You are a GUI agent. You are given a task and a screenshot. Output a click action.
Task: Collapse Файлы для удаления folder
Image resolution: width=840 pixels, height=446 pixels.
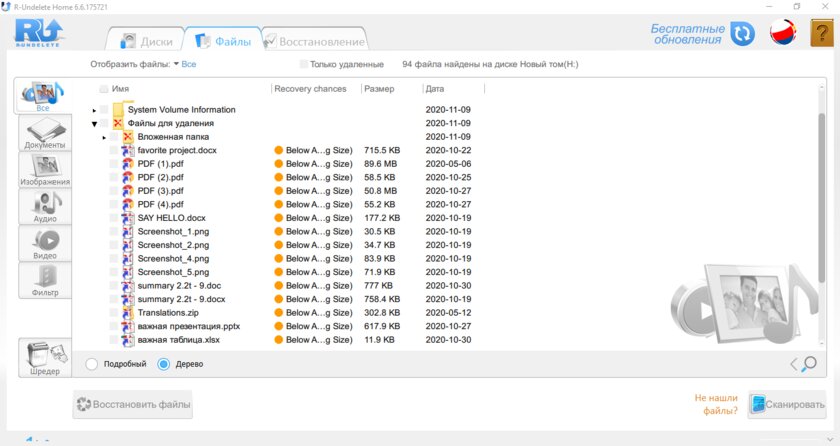pyautogui.click(x=94, y=124)
